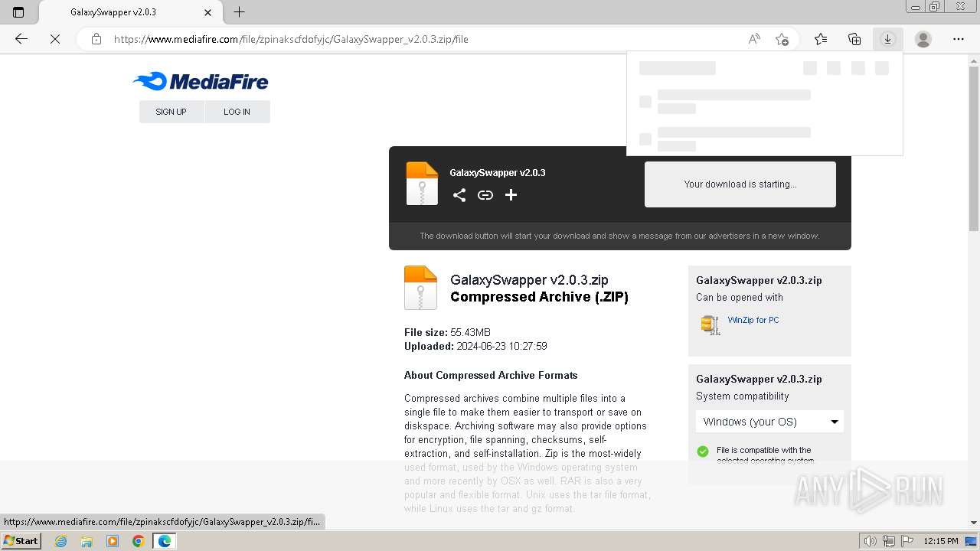This screenshot has width=980, height=551.
Task: Open the browser profile avatar
Action: click(923, 39)
